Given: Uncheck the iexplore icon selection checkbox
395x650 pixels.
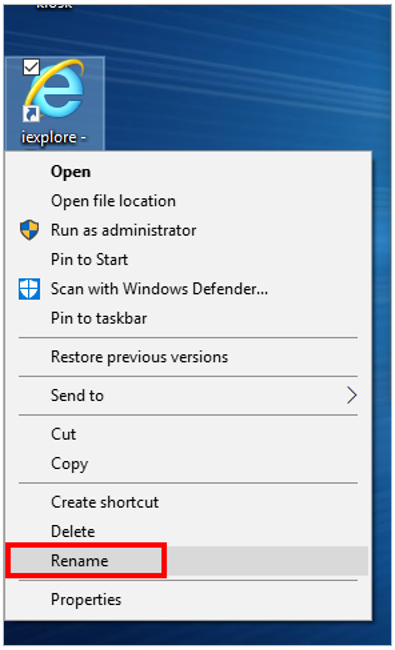Looking at the screenshot, I should coord(31,67).
